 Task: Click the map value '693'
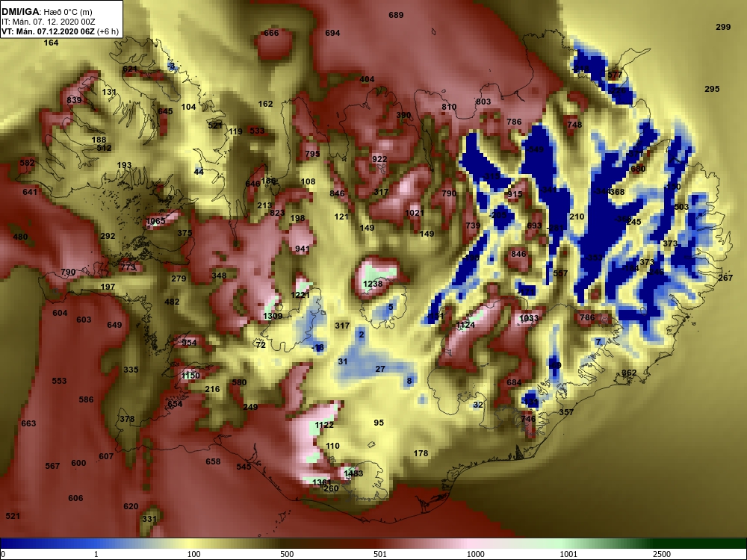[534, 225]
